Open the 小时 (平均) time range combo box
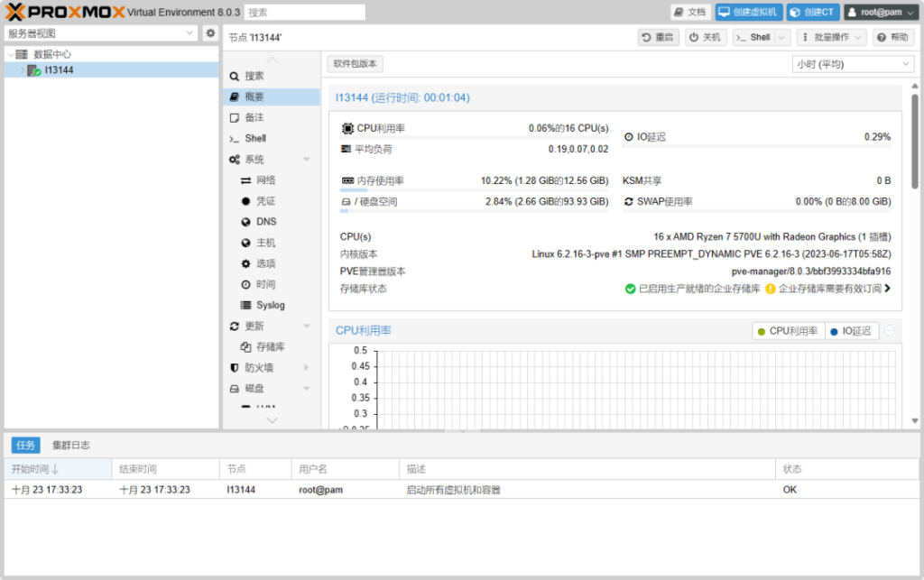Viewport: 924px width, 580px height. pyautogui.click(x=853, y=64)
